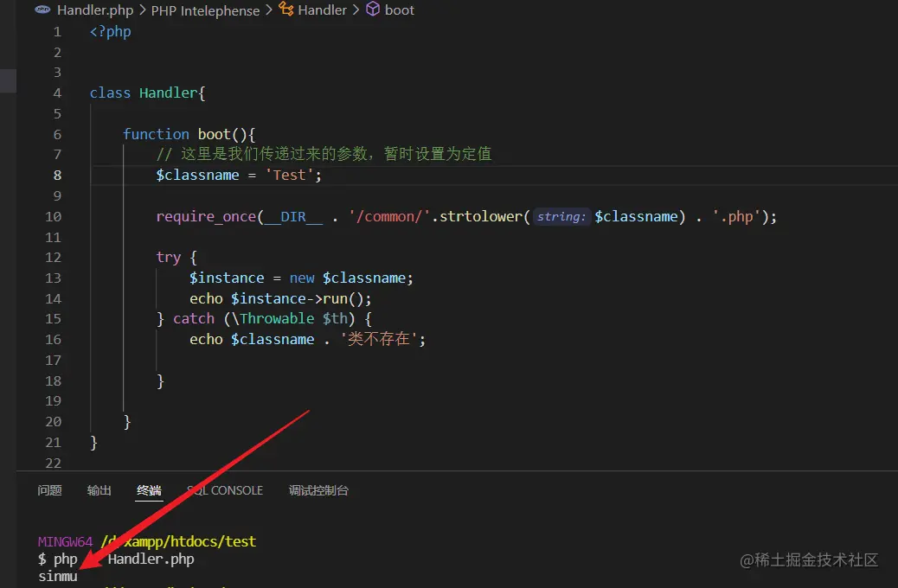Open the SQL CONSOLE tab
Image resolution: width=898 pixels, height=588 pixels.
(225, 490)
